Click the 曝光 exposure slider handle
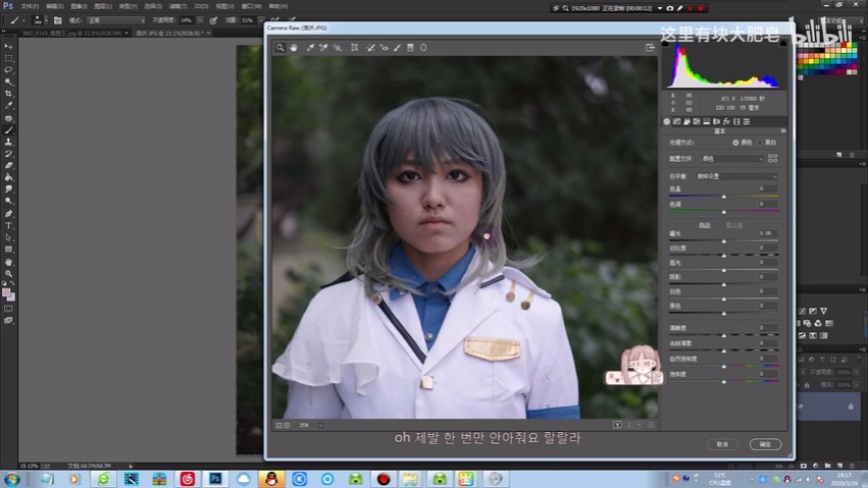 (723, 241)
